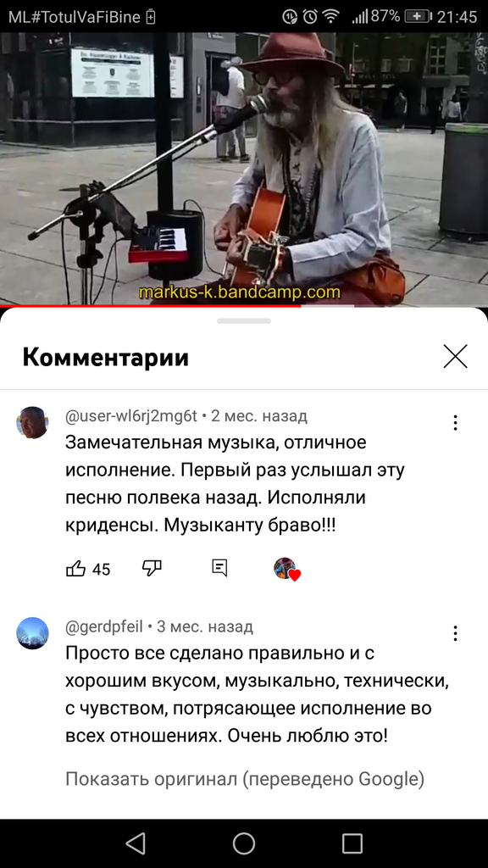This screenshot has height=868, width=488.
Task: Tap Android back navigation triangle
Action: [136, 843]
